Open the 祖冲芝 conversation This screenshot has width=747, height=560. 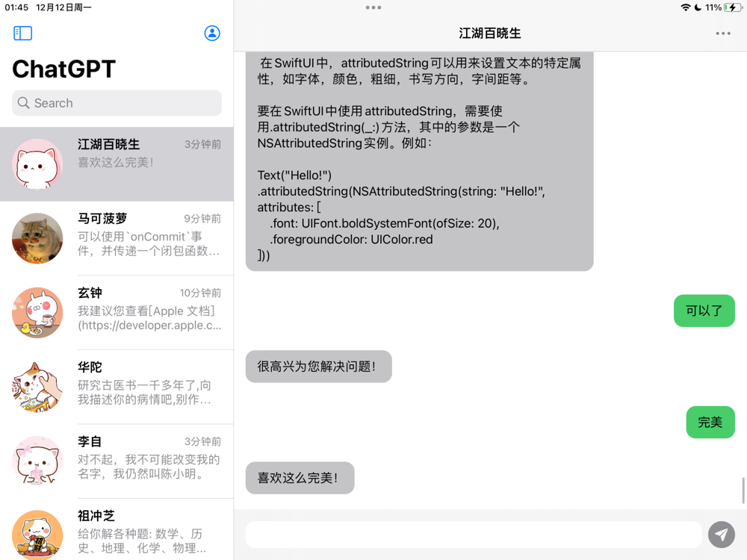(x=117, y=529)
